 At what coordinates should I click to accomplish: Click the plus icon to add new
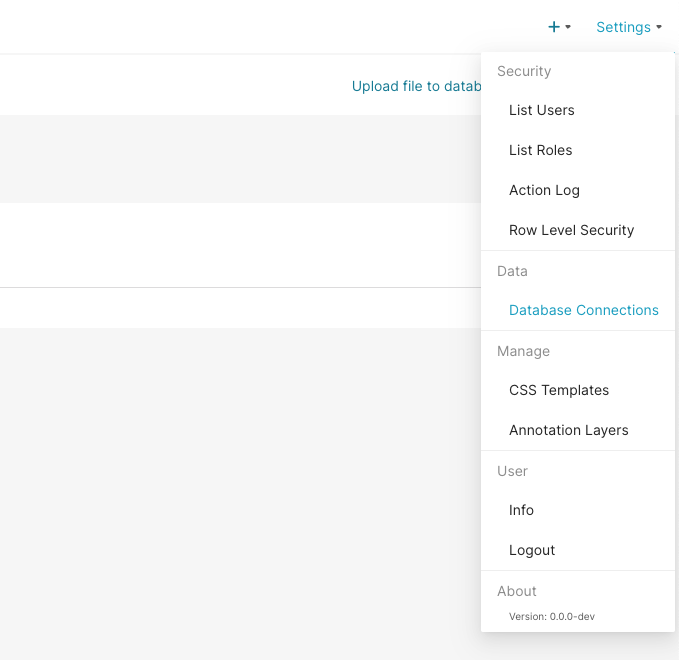click(554, 27)
